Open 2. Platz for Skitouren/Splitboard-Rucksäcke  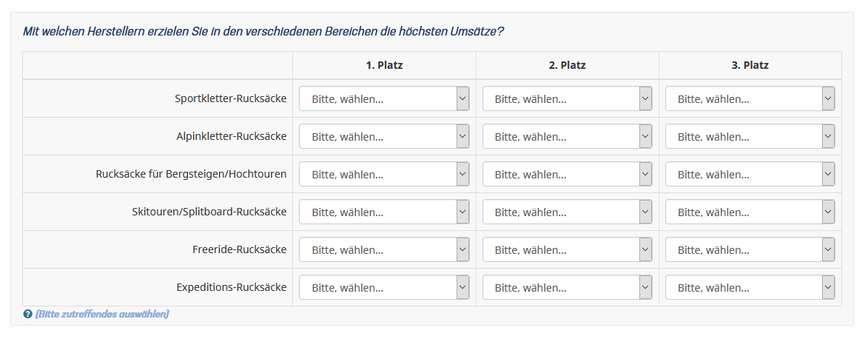[567, 212]
